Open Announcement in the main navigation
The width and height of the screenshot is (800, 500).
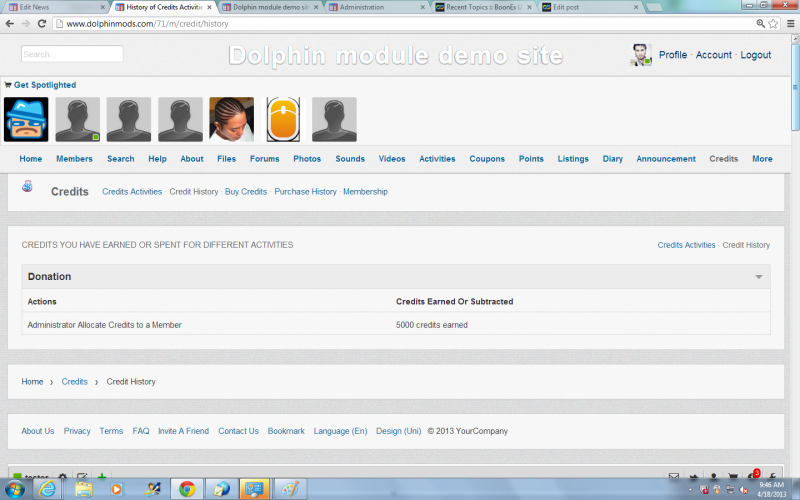pyautogui.click(x=666, y=159)
